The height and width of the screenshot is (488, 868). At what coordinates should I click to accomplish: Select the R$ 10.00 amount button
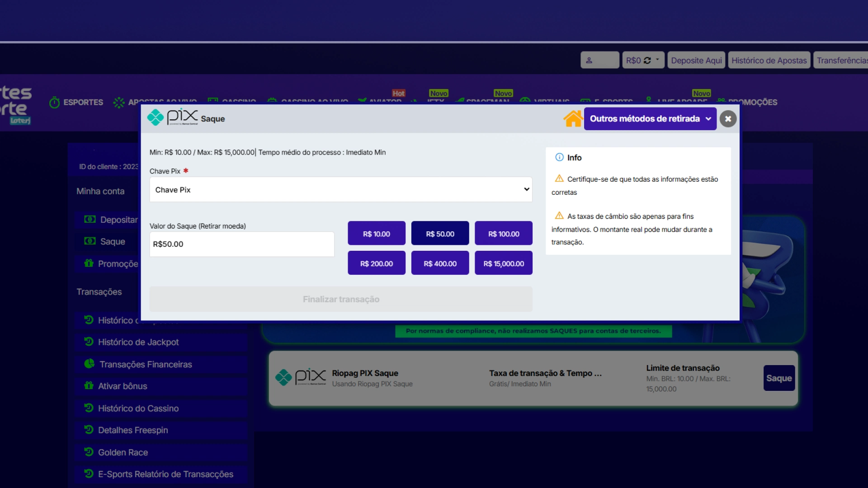pos(377,233)
